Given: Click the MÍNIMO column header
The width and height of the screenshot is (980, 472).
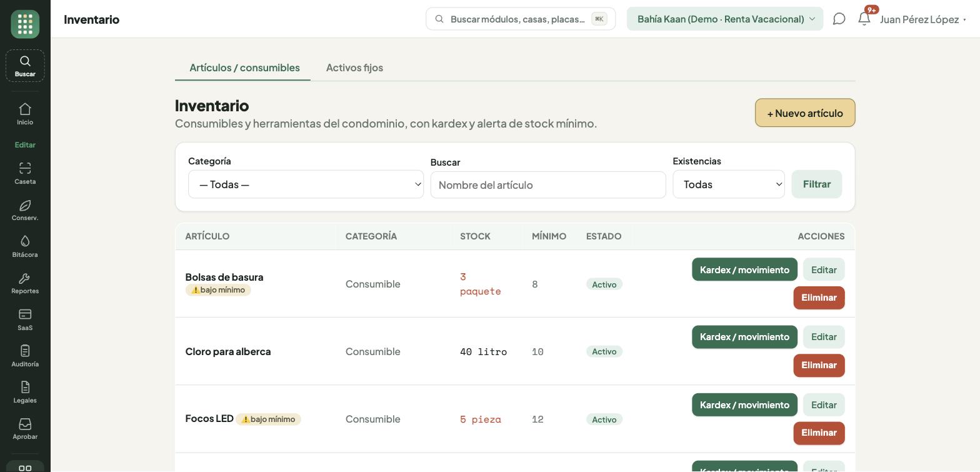Looking at the screenshot, I should (x=549, y=236).
